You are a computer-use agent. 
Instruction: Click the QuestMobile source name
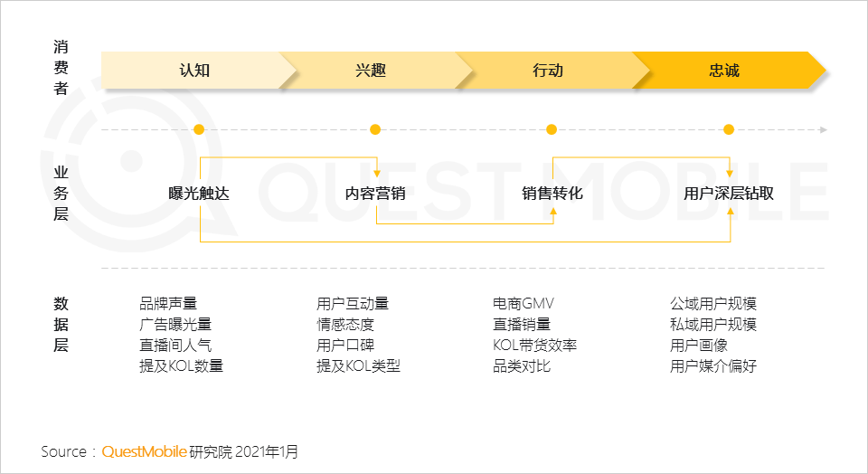point(144,452)
